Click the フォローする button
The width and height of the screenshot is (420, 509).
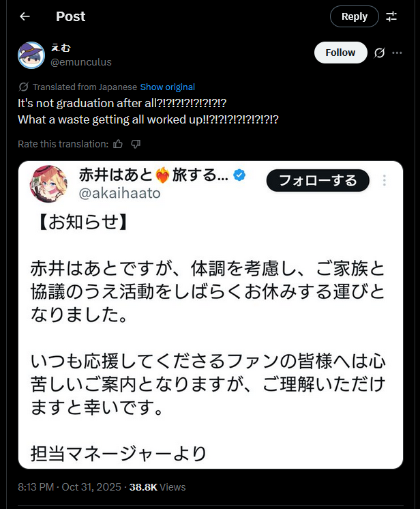pyautogui.click(x=318, y=180)
